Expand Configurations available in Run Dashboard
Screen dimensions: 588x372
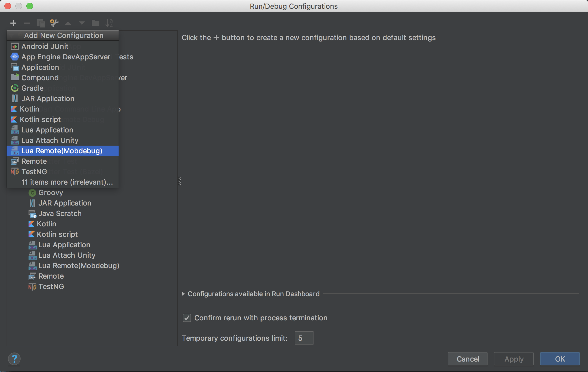pyautogui.click(x=183, y=294)
